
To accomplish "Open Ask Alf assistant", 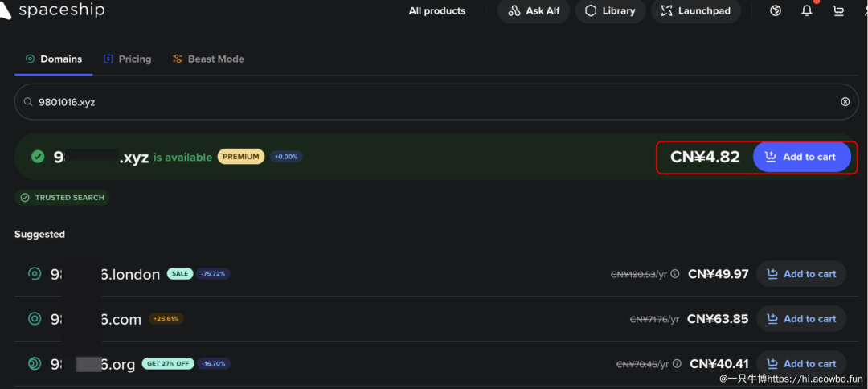I will point(534,11).
